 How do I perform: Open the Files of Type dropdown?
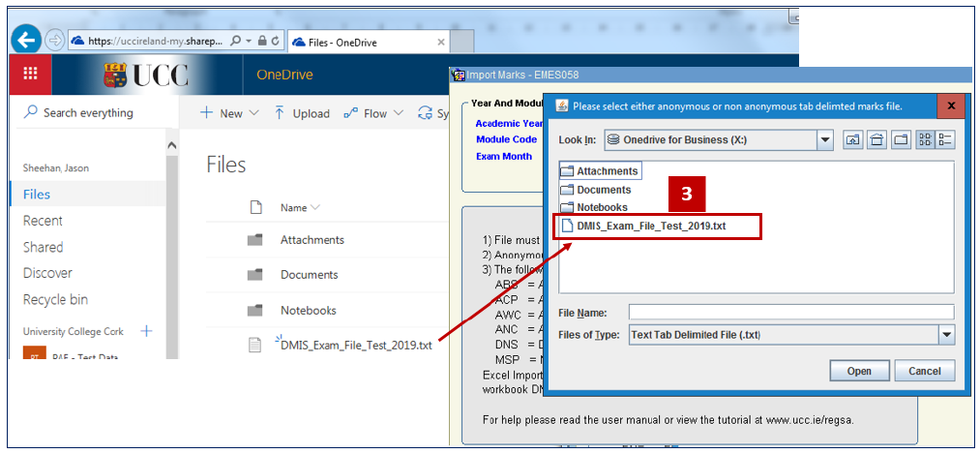945,335
